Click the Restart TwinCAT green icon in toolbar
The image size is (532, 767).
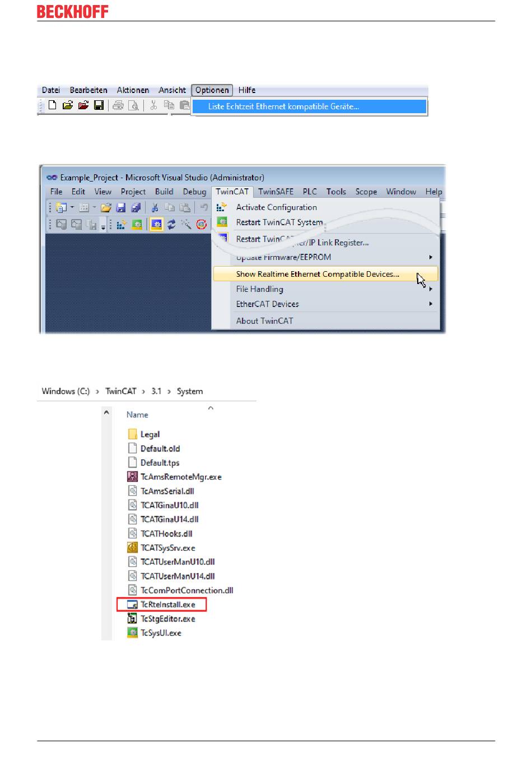137,225
